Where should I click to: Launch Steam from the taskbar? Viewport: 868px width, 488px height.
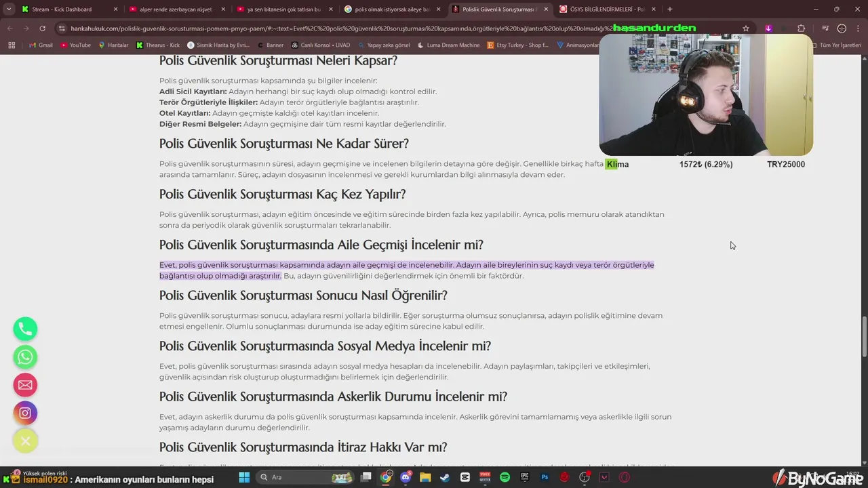[x=445, y=477]
